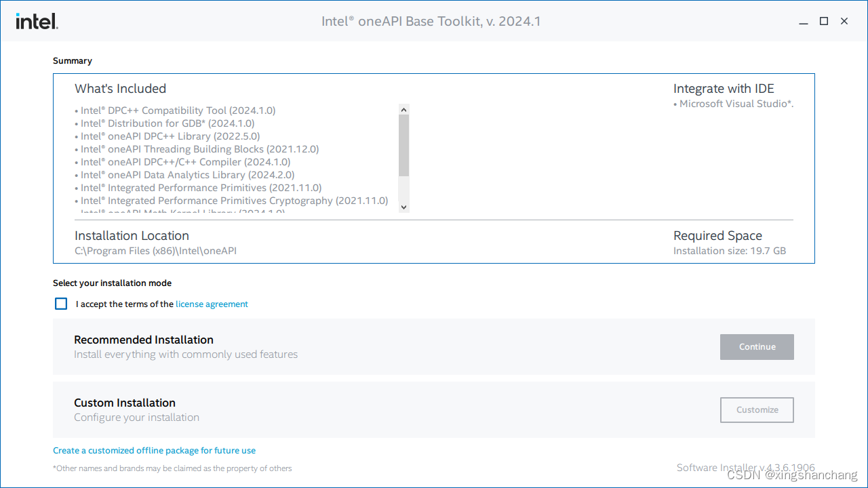Click the components list scrollbar thumb
This screenshot has width=868, height=488.
[x=404, y=146]
